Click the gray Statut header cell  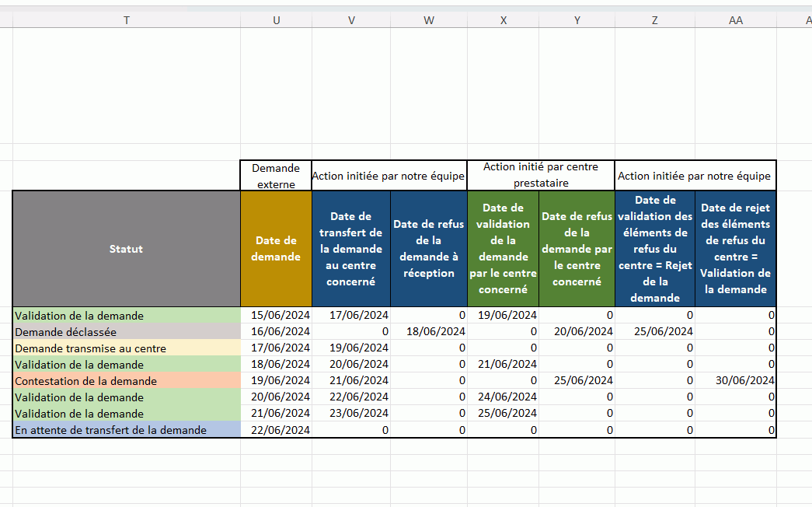126,249
